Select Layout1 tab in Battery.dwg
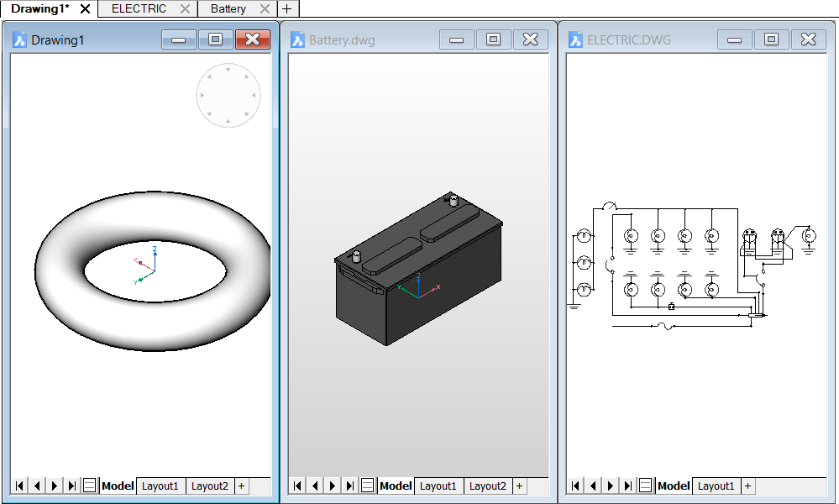The width and height of the screenshot is (839, 504). (438, 486)
